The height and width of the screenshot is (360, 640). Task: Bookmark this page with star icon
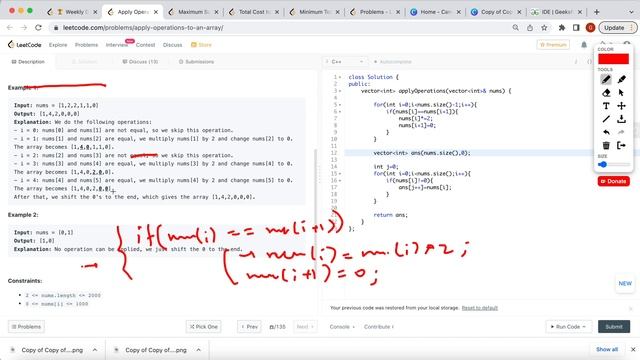[x=544, y=28]
